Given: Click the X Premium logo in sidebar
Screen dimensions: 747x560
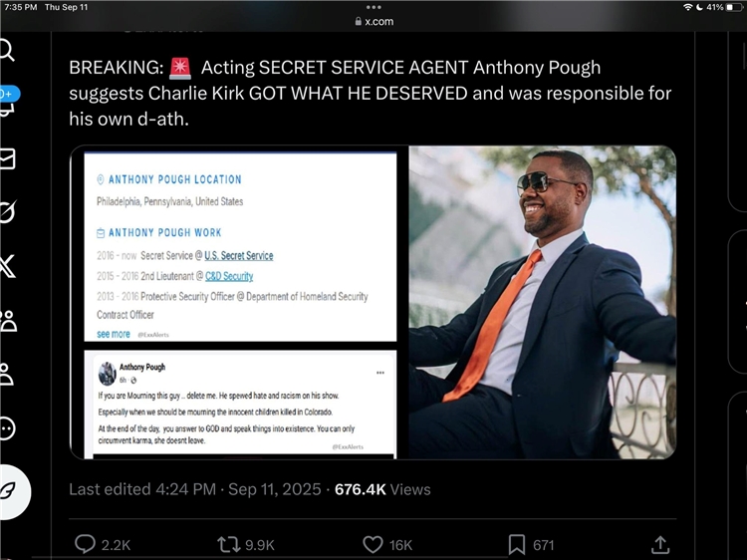Looking at the screenshot, I should coord(7,267).
